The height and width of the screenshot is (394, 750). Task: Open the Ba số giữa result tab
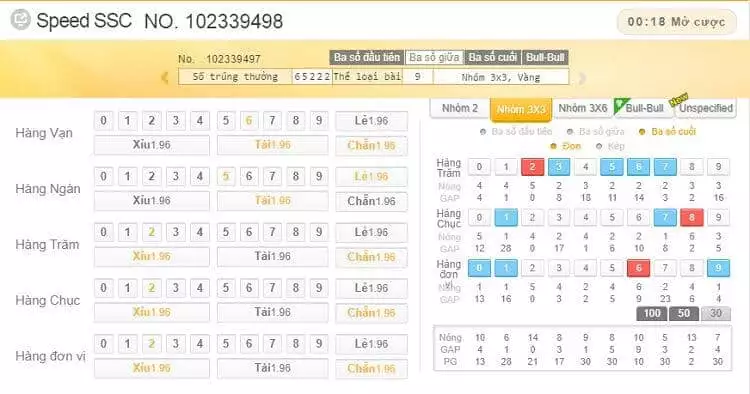pyautogui.click(x=434, y=57)
